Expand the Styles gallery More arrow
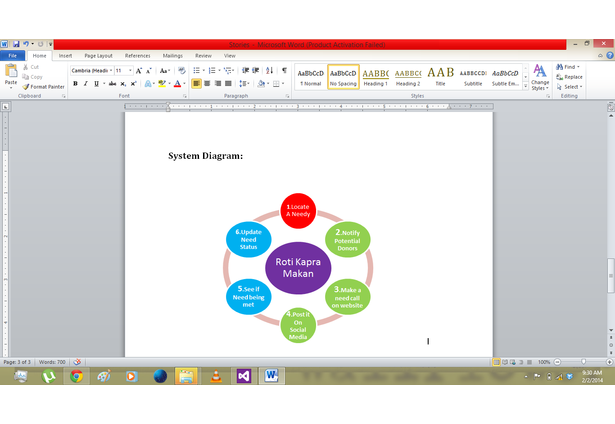The height and width of the screenshot is (424, 615). pyautogui.click(x=526, y=86)
